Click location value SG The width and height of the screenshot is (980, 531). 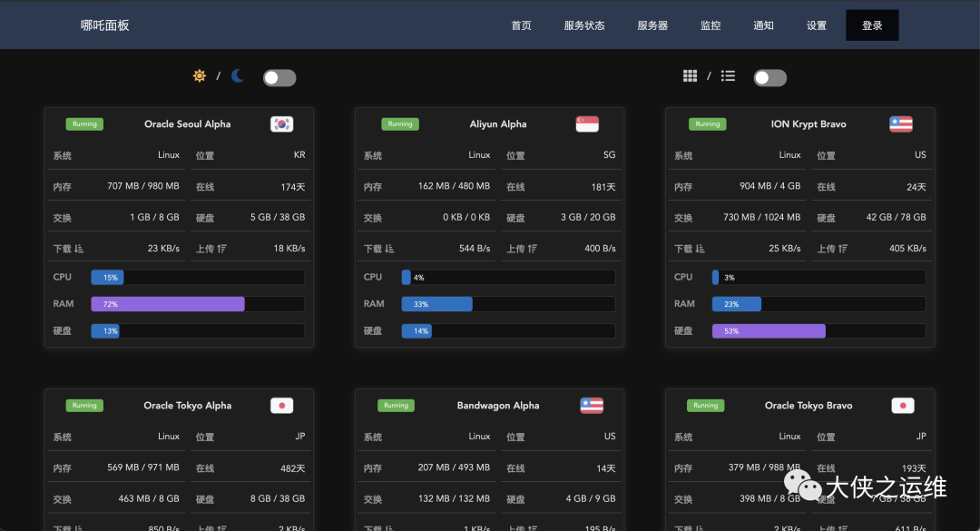click(610, 154)
